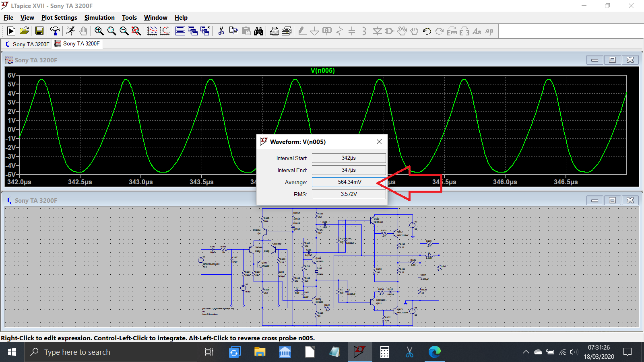Click the SPICE directive '.op' icon
The height and width of the screenshot is (362, 644).
coord(489,31)
